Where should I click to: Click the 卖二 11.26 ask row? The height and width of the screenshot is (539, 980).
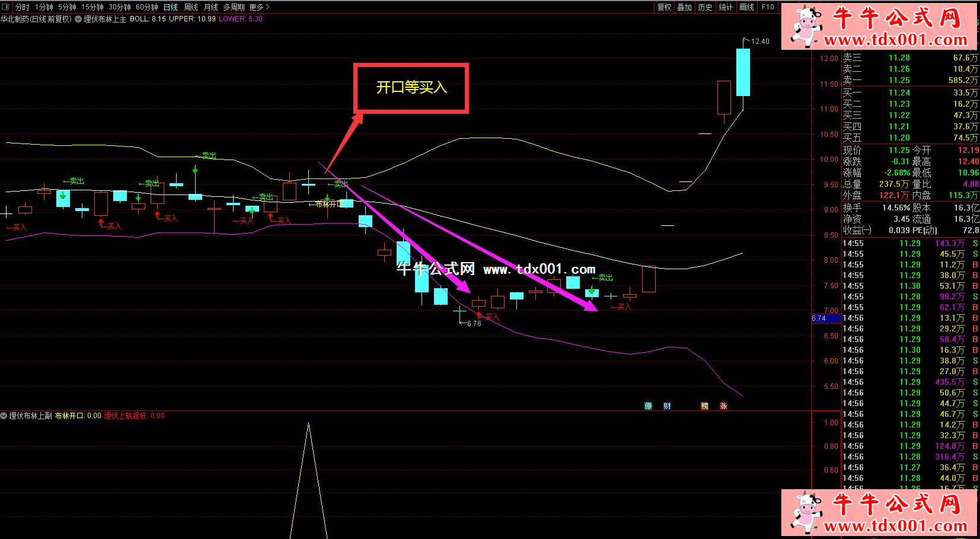pos(910,69)
